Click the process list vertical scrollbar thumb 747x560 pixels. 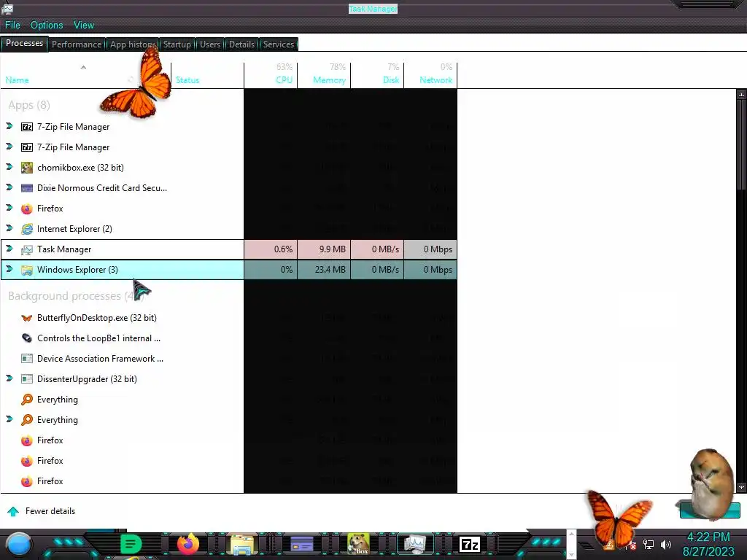point(741,144)
